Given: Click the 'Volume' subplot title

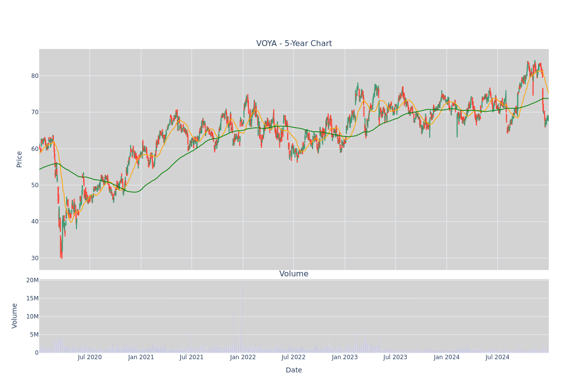Looking at the screenshot, I should [x=294, y=274].
